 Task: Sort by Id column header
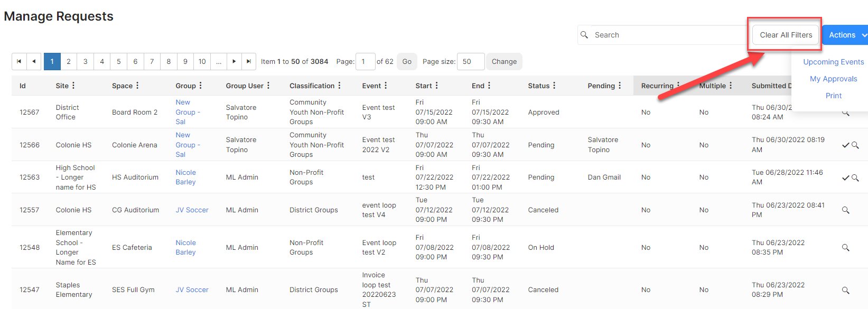(23, 86)
